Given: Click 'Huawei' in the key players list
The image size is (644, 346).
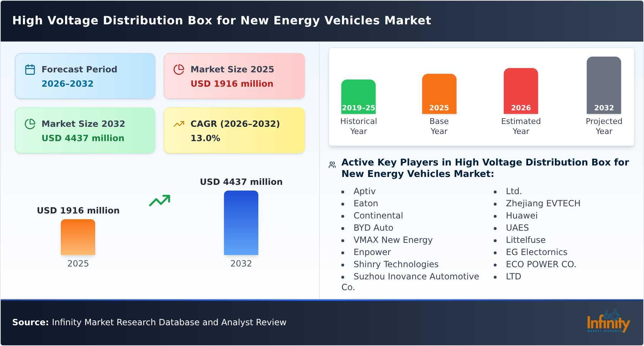Looking at the screenshot, I should tap(522, 216).
